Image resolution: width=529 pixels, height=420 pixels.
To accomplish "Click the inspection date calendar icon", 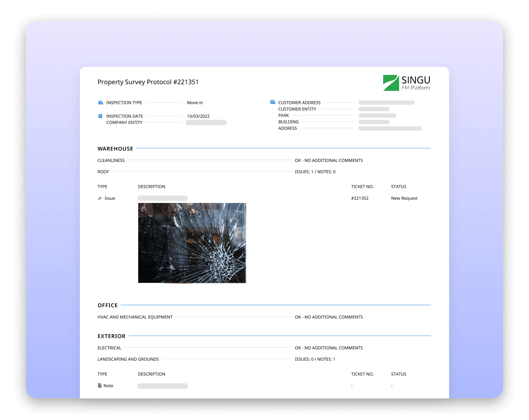I will point(100,116).
